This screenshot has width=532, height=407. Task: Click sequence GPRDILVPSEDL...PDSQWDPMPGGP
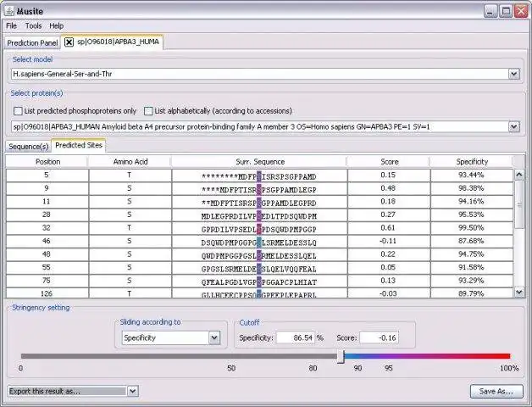click(259, 230)
